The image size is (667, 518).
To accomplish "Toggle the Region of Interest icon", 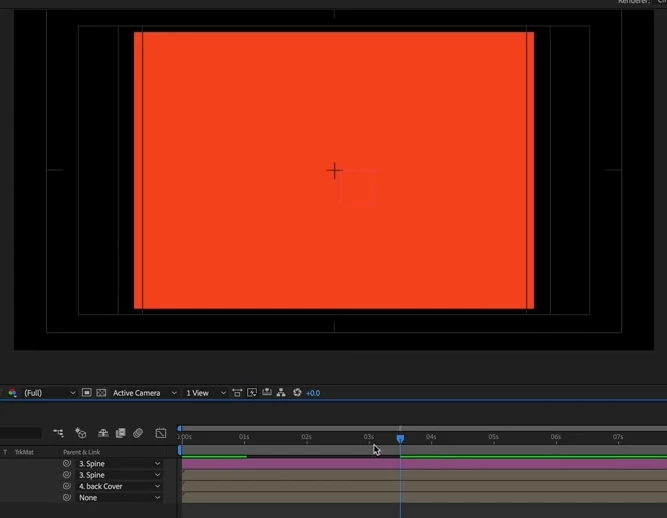I will click(x=86, y=393).
